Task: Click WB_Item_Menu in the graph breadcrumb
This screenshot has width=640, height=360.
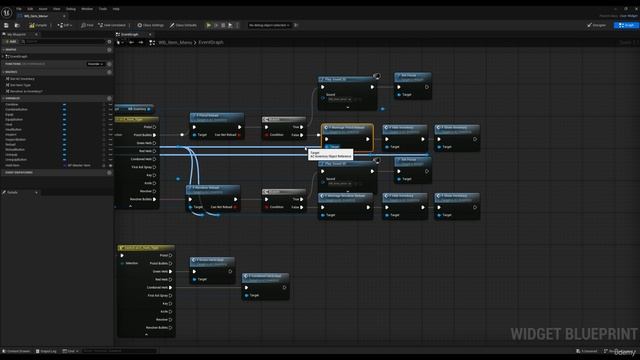Action: tap(175, 42)
